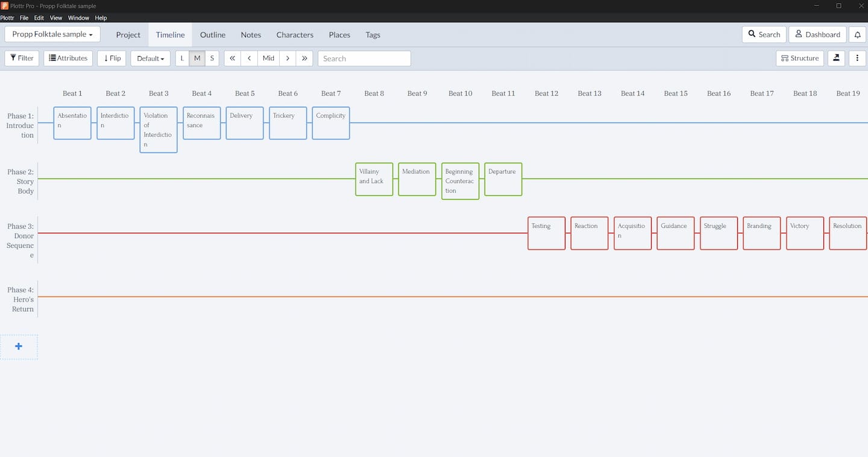Screen dimensions: 868x457
Task: Keep Medium card size selected
Action: coord(197,58)
